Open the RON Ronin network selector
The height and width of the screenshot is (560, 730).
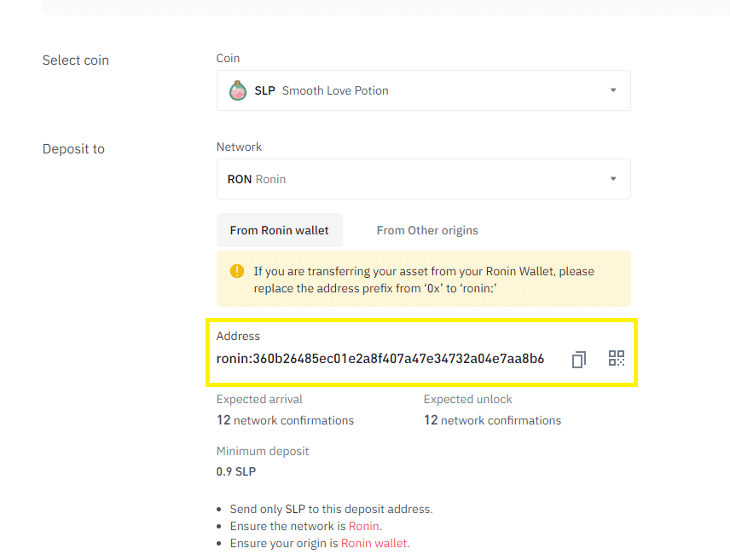pyautogui.click(x=424, y=179)
